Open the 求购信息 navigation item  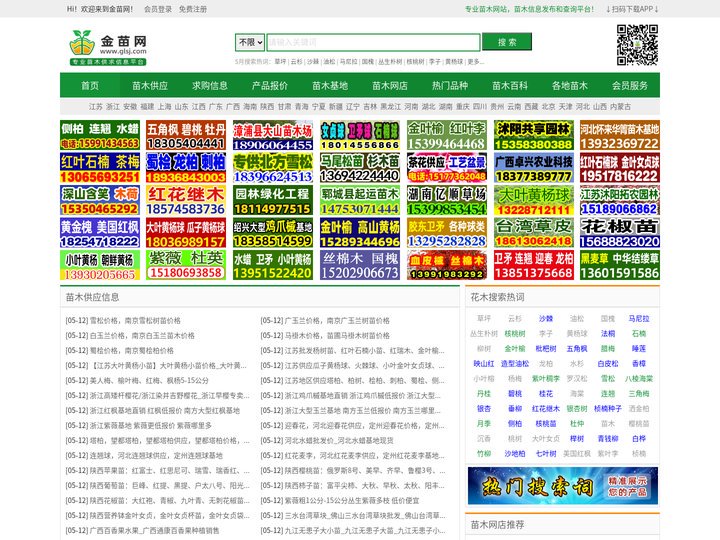[210, 85]
